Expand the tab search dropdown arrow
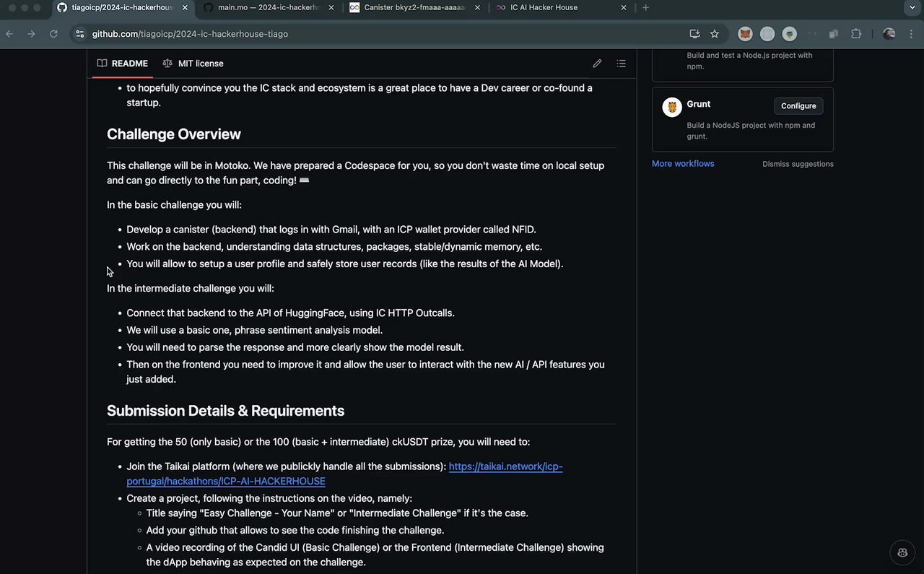Viewport: 924px width, 574px height. pyautogui.click(x=912, y=7)
